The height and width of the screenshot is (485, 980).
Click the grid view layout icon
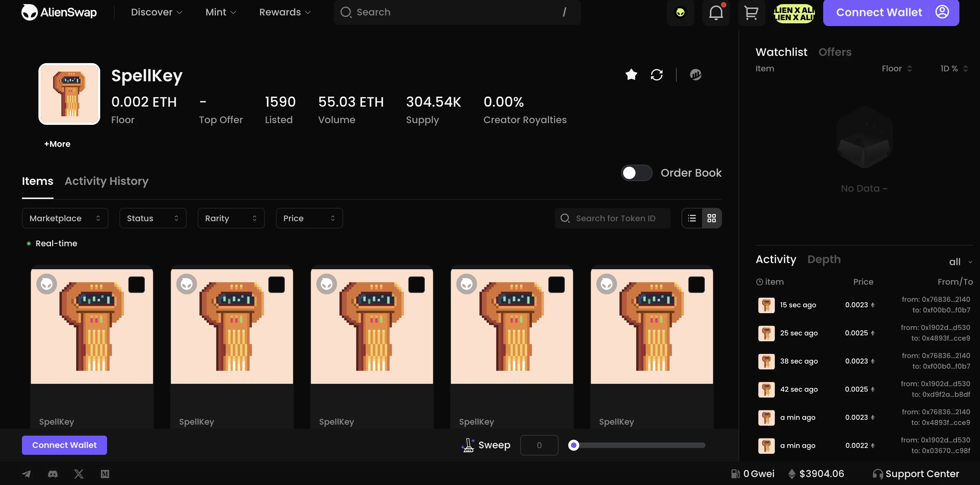click(711, 218)
